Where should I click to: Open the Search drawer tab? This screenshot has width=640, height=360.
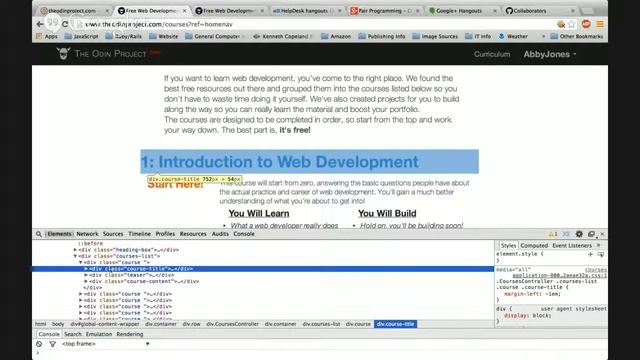[x=73, y=334]
